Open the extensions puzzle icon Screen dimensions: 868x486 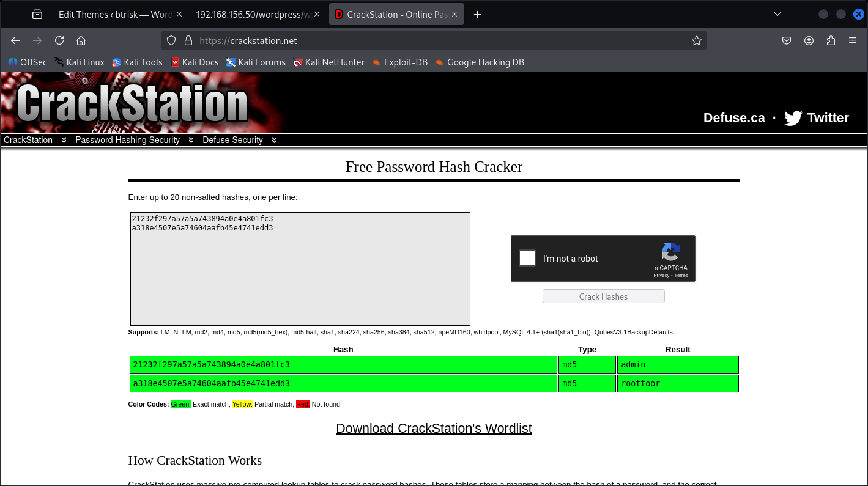831,40
